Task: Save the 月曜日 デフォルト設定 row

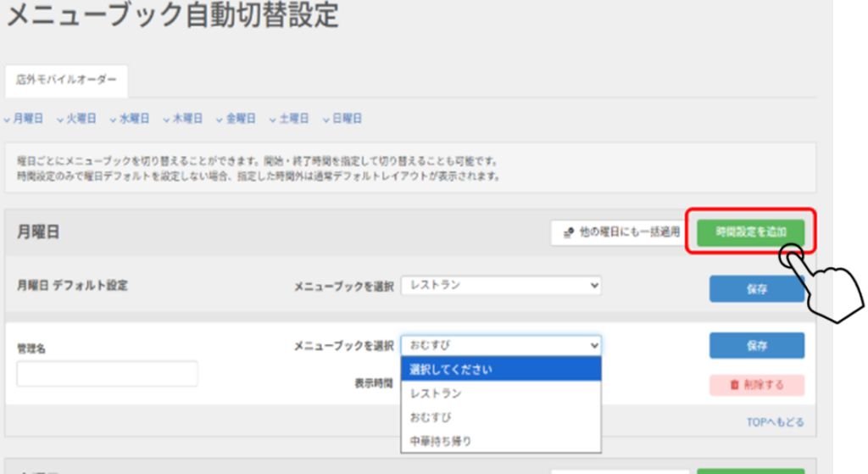Action: 756,289
